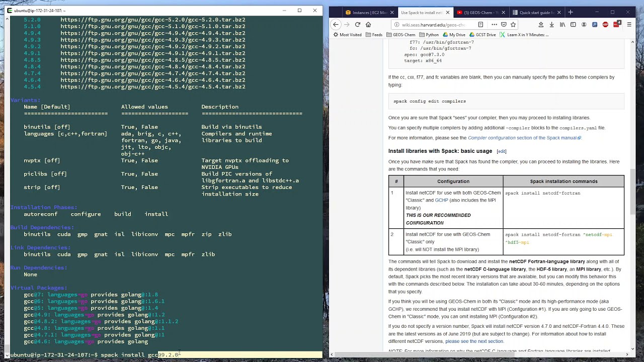Open Firefox hamburger menu
The width and height of the screenshot is (644, 362).
(629, 25)
